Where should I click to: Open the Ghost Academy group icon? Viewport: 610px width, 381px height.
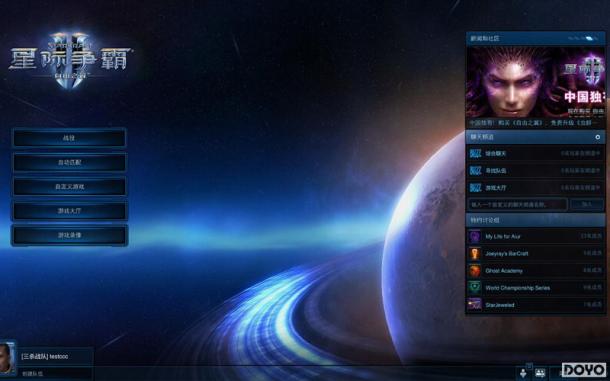475,270
